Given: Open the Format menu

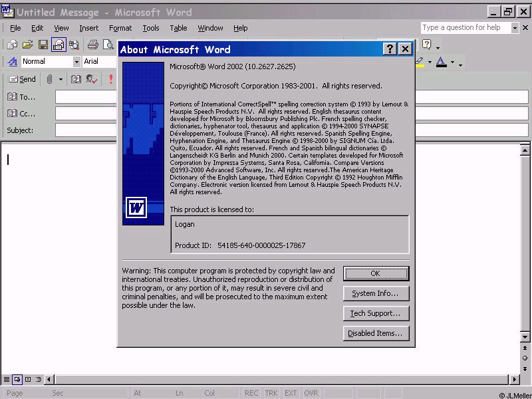Looking at the screenshot, I should [120, 28].
